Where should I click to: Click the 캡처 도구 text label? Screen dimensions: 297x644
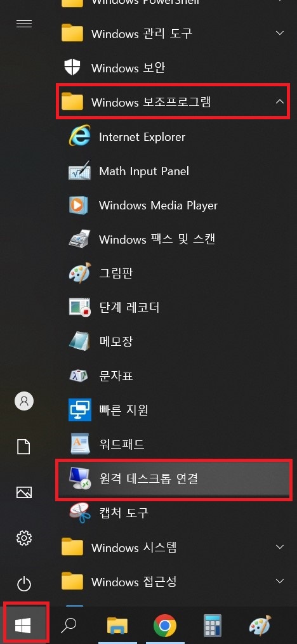click(124, 513)
